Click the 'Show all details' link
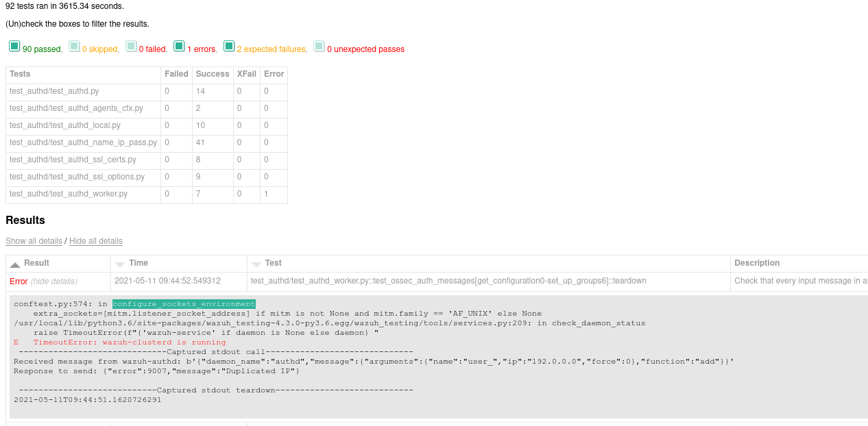The width and height of the screenshot is (868, 426). [x=34, y=241]
